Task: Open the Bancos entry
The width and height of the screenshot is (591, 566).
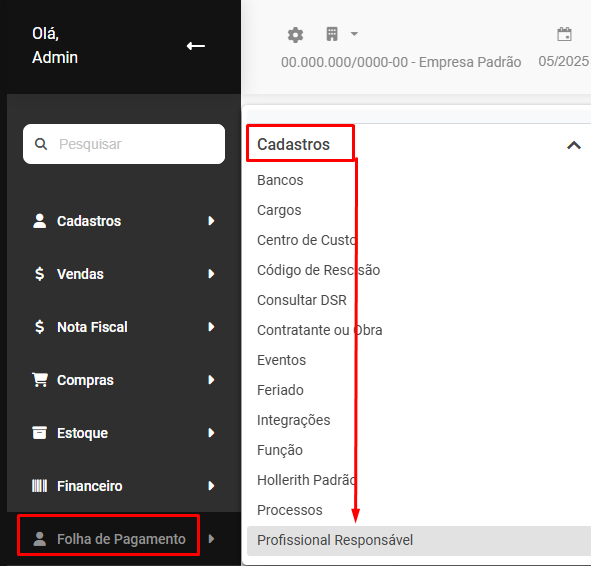Action: [280, 180]
